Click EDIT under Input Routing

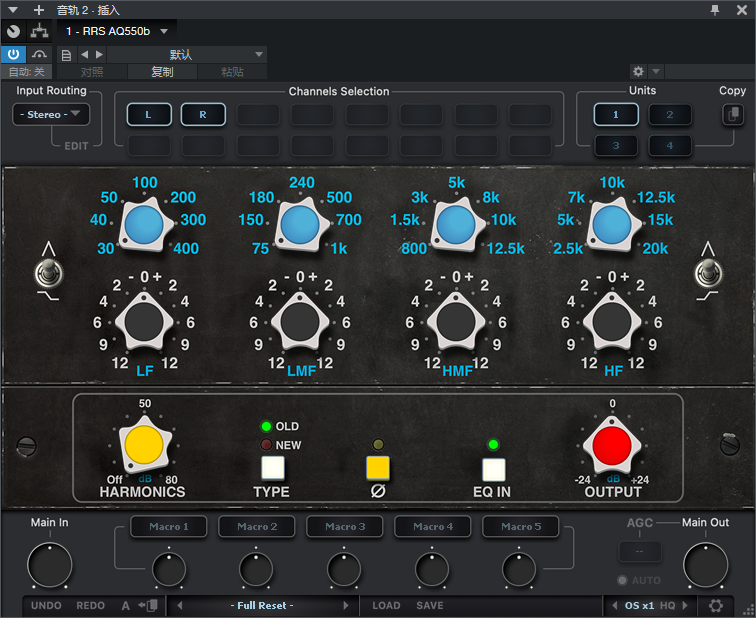point(76,146)
